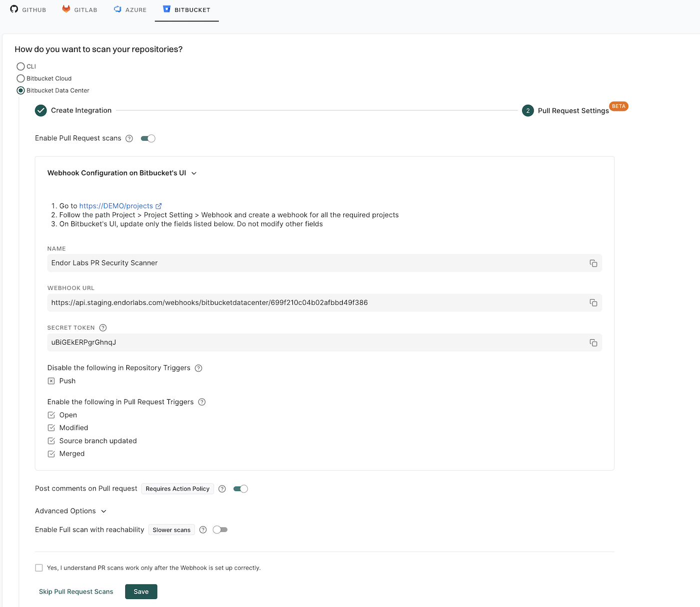The height and width of the screenshot is (607, 700).
Task: Click the help icon next to Secret Token
Action: (x=102, y=328)
